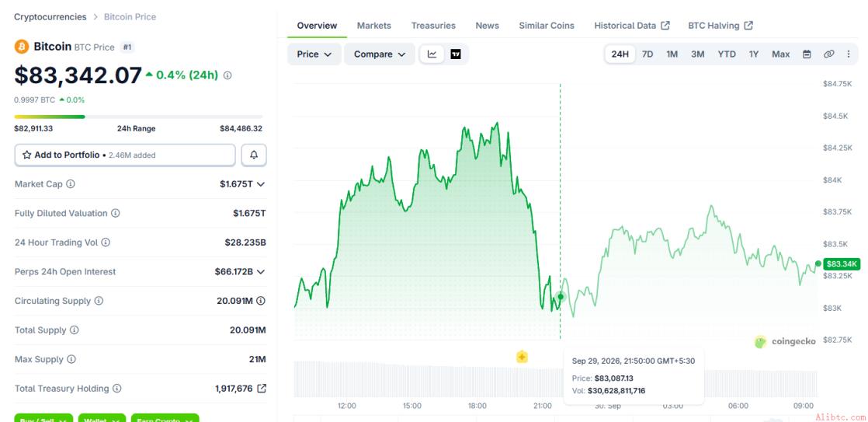The height and width of the screenshot is (422, 868).
Task: Open Max Supply info icon
Action: pyautogui.click(x=71, y=359)
